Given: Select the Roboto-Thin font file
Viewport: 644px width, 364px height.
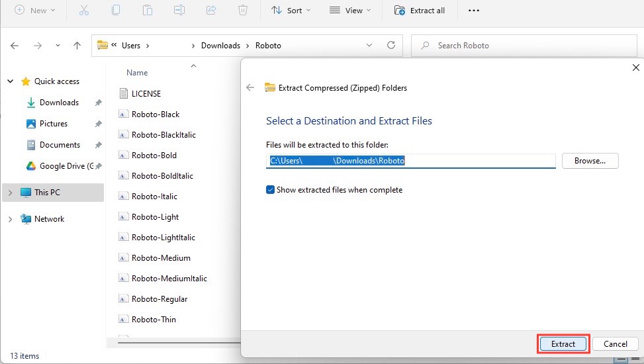Looking at the screenshot, I should (x=154, y=320).
